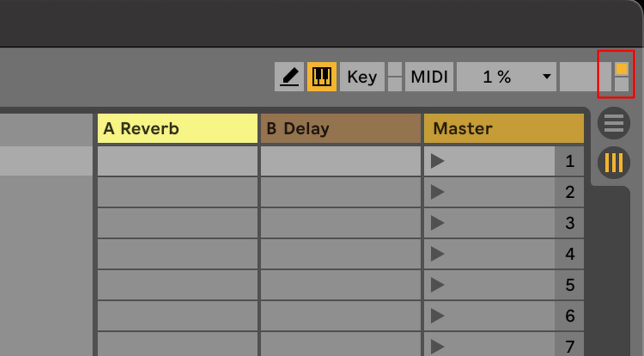Enable Key mapping mode

(361, 76)
